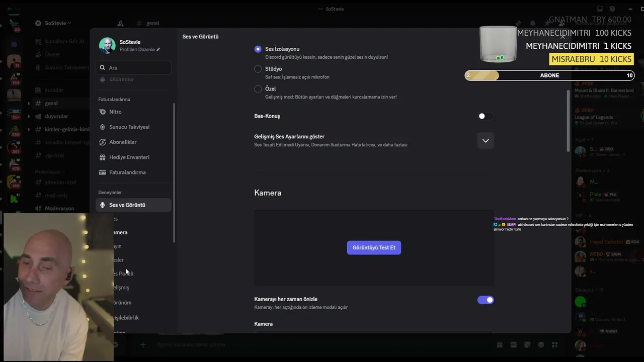Open the server icon with badge 361

(14, 146)
